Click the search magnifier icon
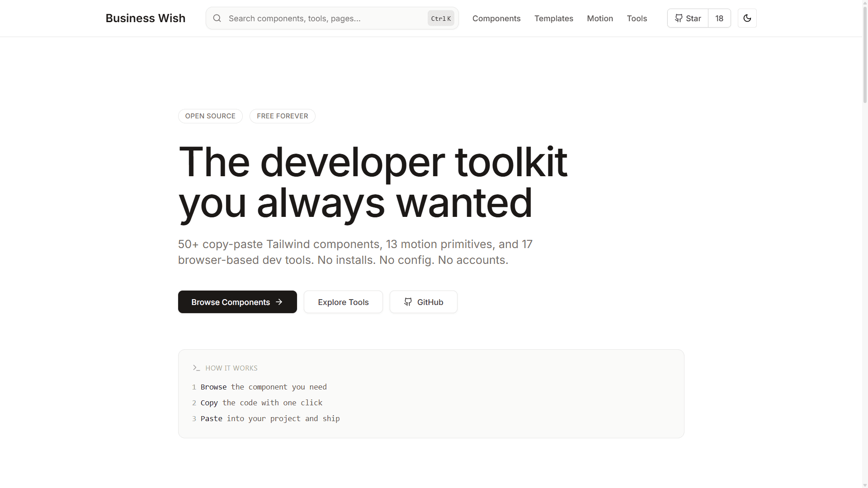Screen dimensions: 868x488 point(217,18)
